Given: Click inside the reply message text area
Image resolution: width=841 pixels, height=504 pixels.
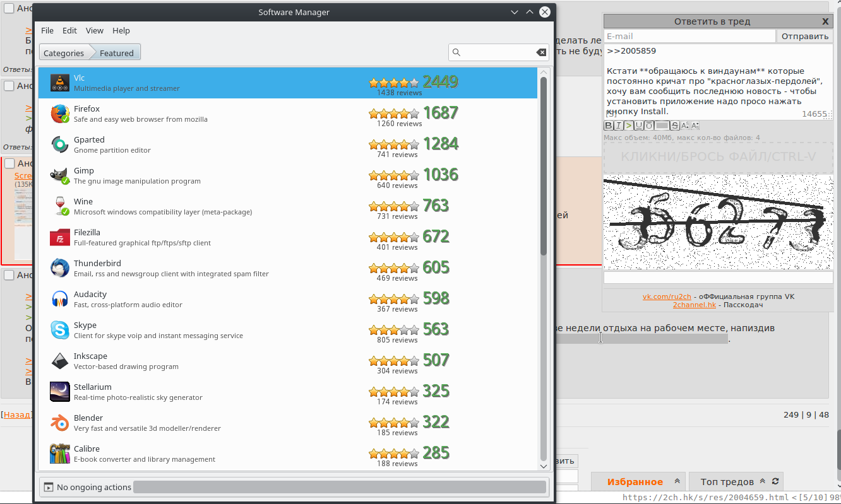Looking at the screenshot, I should coord(719,82).
